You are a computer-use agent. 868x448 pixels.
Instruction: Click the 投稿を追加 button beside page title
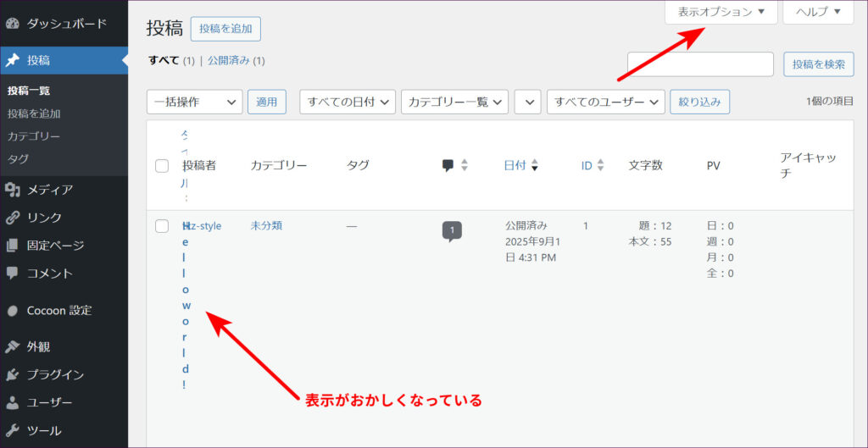click(225, 28)
